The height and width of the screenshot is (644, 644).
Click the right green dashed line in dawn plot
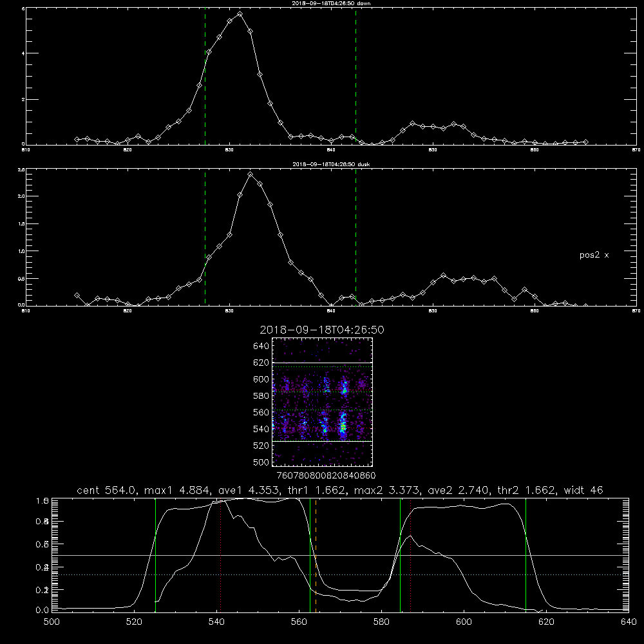355,78
